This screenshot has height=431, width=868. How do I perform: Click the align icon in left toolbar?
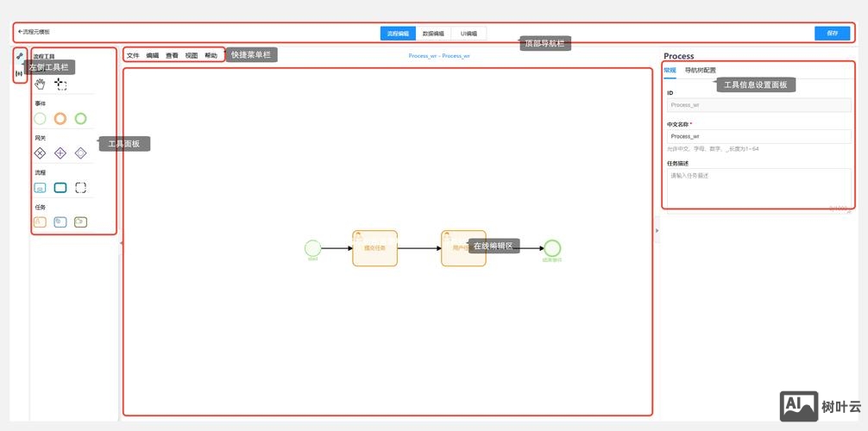(x=19, y=73)
